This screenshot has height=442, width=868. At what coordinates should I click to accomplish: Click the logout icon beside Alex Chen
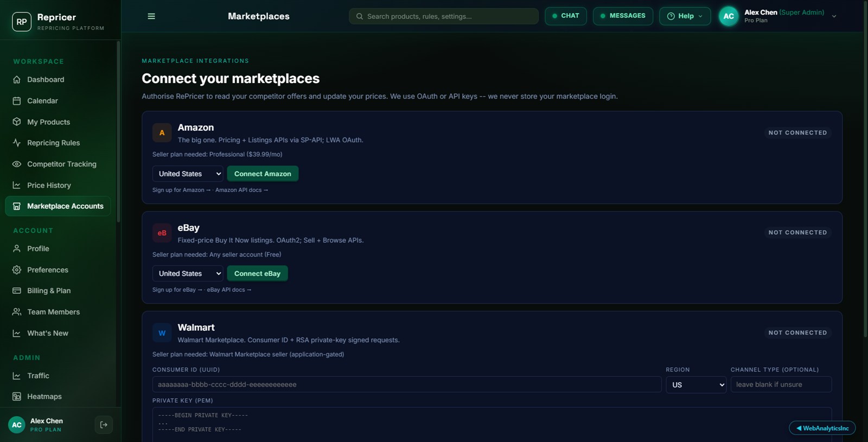pos(104,425)
